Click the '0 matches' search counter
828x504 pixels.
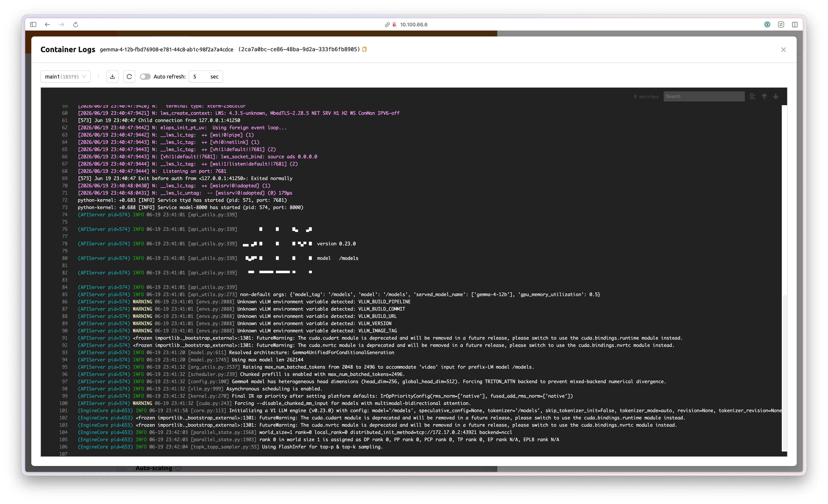coord(646,97)
